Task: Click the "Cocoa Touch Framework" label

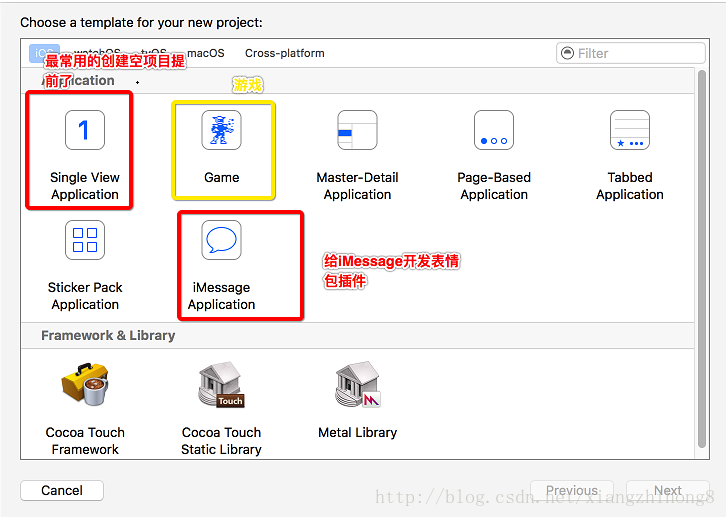Action: tap(85, 441)
